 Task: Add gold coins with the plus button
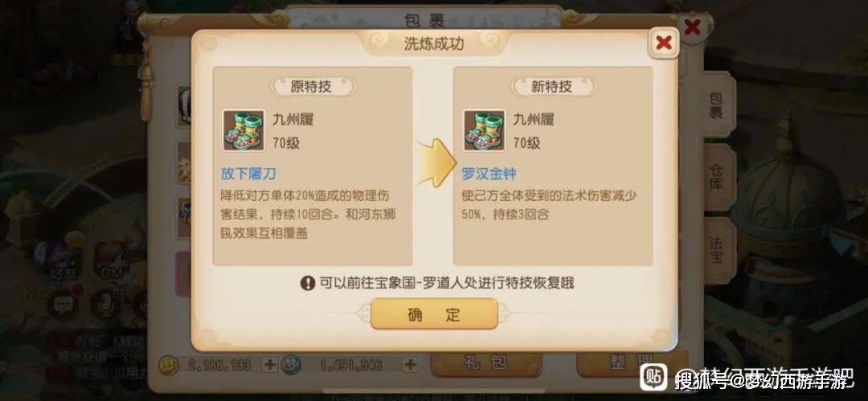point(269,365)
